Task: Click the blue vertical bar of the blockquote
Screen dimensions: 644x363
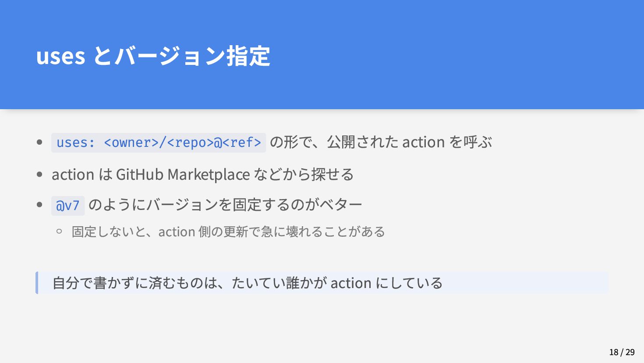Action: coord(37,283)
